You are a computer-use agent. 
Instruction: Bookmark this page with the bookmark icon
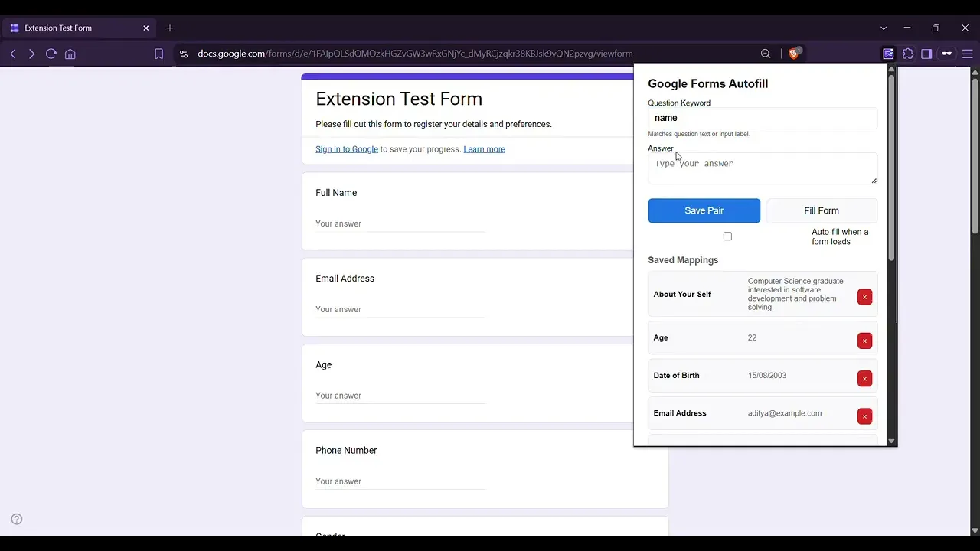pos(159,54)
